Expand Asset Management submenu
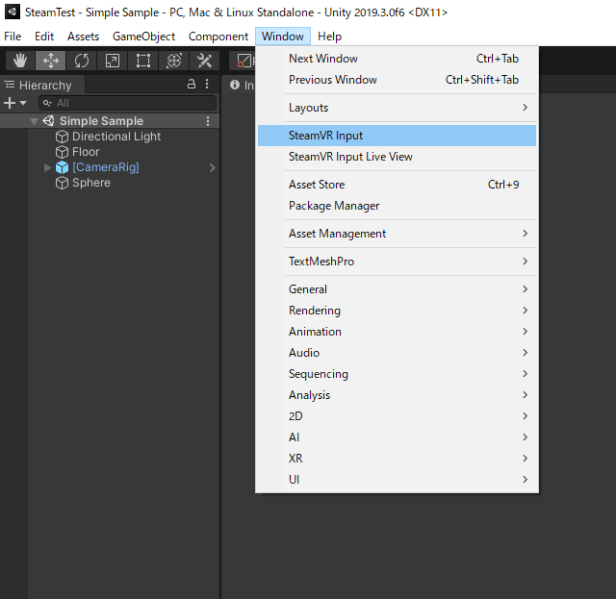616x599 pixels. (x=397, y=234)
